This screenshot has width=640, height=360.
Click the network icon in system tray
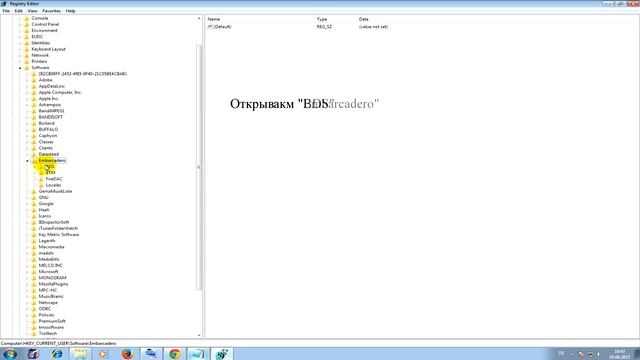click(x=590, y=354)
